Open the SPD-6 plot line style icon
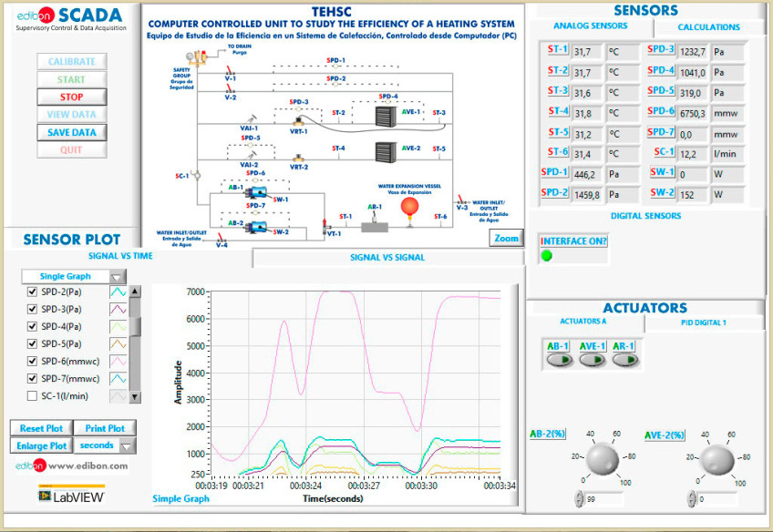Viewport: 773px width, 532px height. coord(119,361)
